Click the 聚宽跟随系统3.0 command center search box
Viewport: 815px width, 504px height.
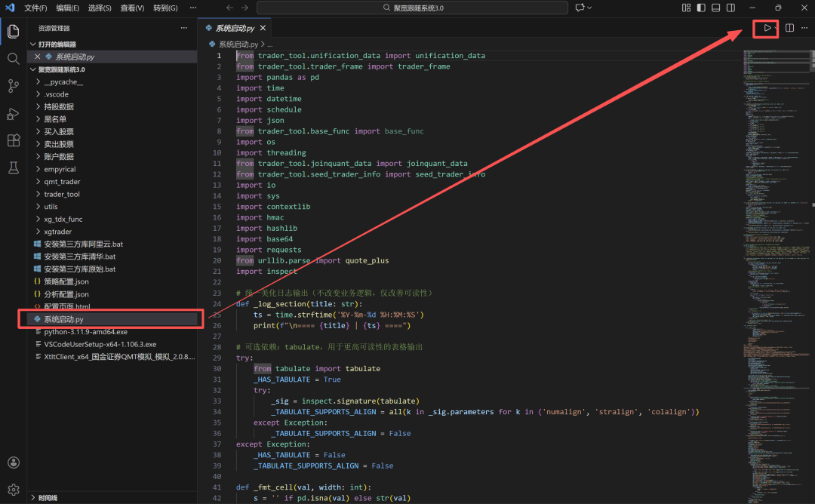click(x=412, y=8)
